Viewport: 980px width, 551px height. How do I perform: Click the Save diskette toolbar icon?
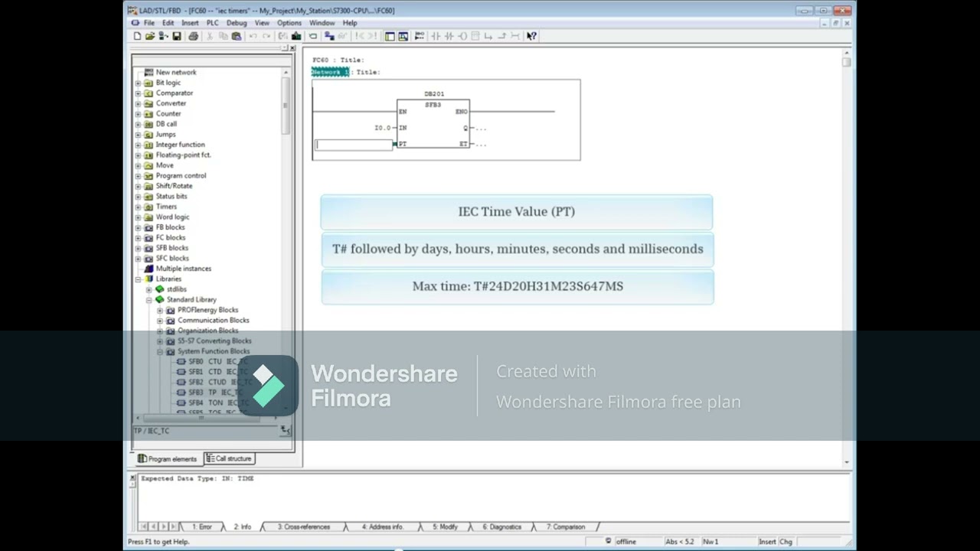(177, 36)
